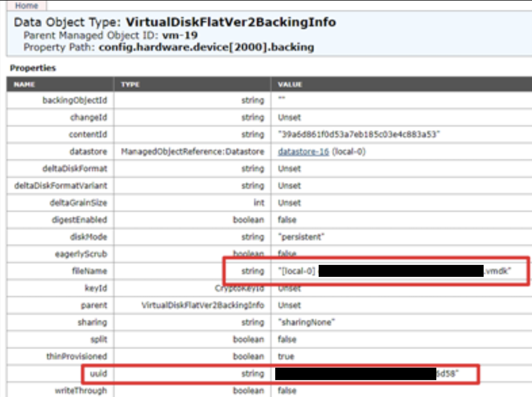Image resolution: width=532 pixels, height=397 pixels.
Task: Click the deltaGrainSize int type cell
Action: (x=259, y=203)
